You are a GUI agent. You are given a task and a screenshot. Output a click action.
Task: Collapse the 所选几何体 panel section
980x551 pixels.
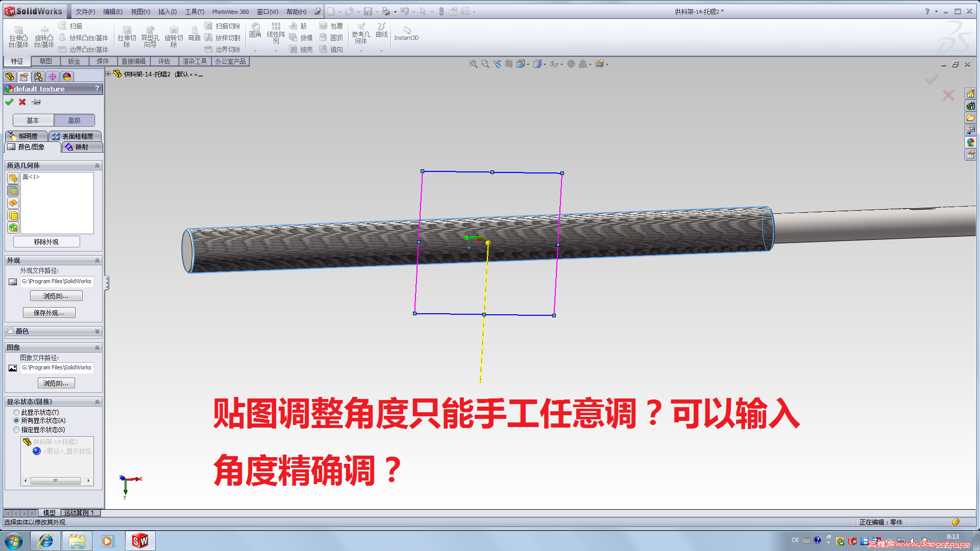click(x=97, y=165)
